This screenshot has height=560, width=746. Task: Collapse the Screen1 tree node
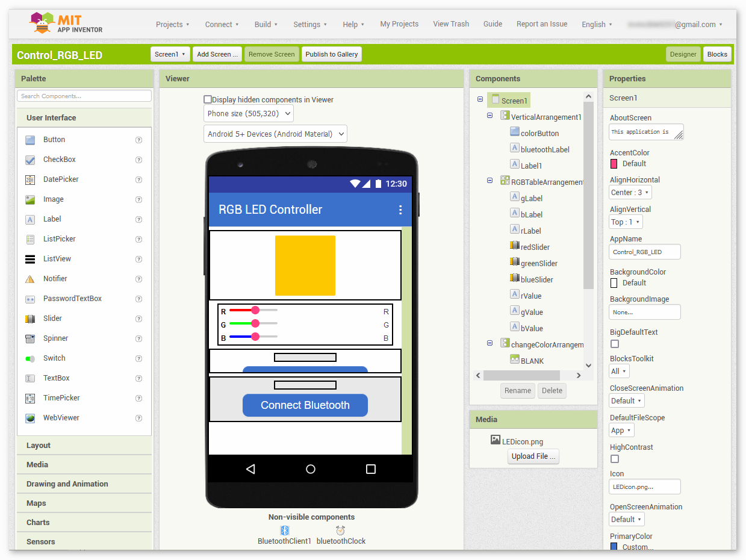(480, 100)
